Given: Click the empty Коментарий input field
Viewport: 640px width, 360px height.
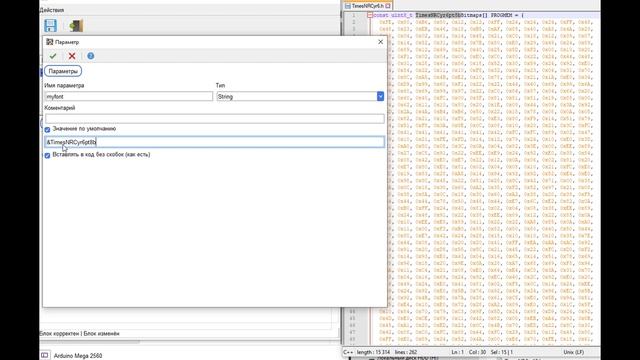Looking at the screenshot, I should click(215, 119).
